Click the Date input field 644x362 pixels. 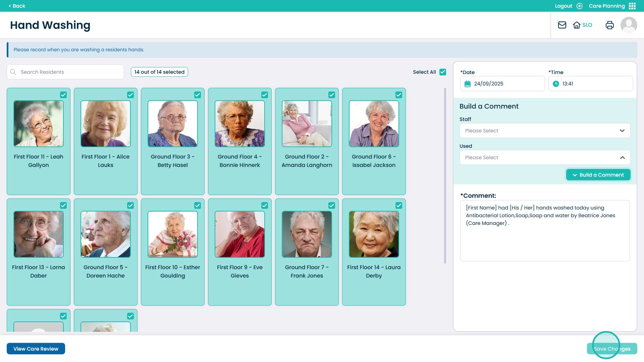click(x=502, y=84)
